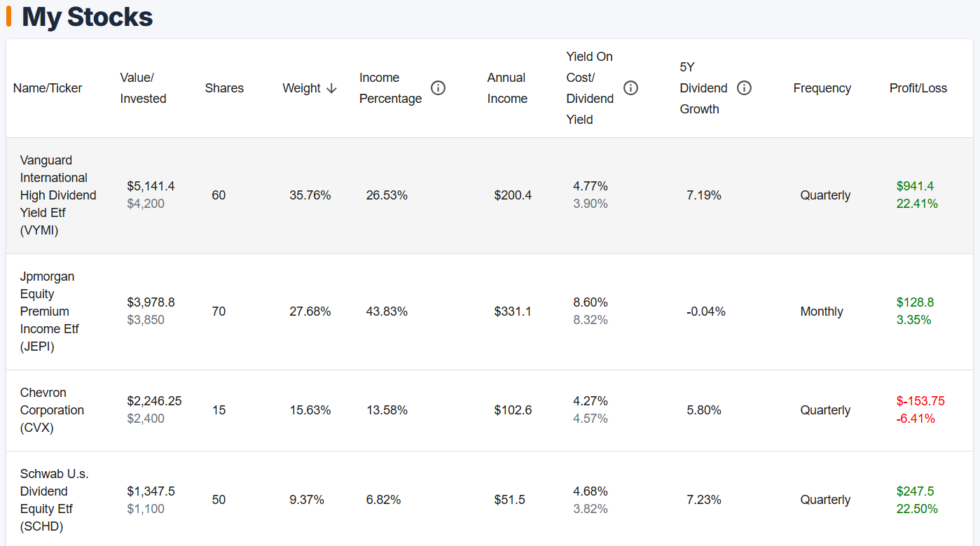The width and height of the screenshot is (980, 546).
Task: Toggle sort on the Shares column header
Action: tap(224, 87)
